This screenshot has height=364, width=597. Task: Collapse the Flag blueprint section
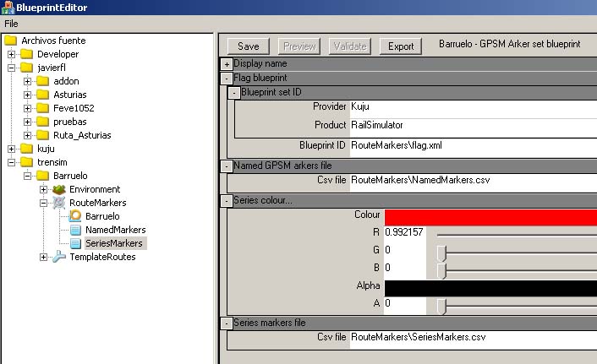point(227,79)
